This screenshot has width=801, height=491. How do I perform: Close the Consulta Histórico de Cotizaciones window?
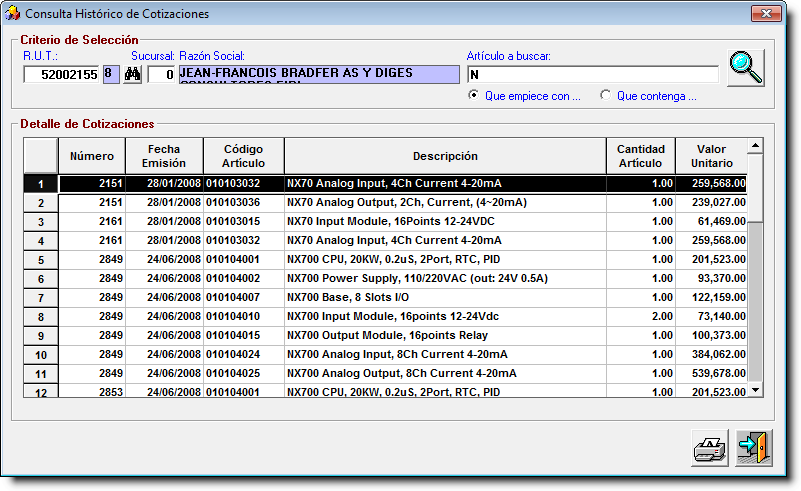pyautogui.click(x=766, y=14)
